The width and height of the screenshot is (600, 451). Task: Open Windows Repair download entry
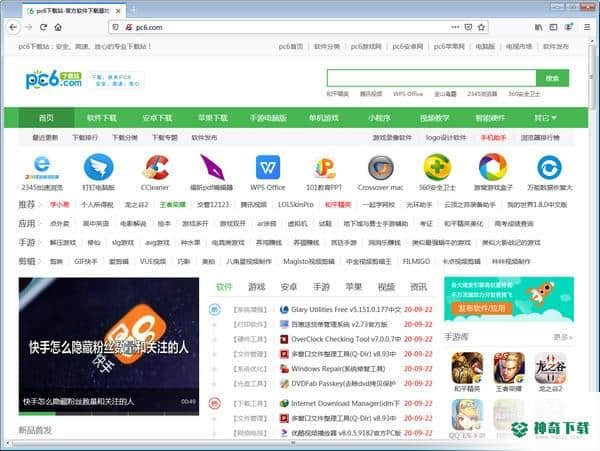(x=338, y=369)
